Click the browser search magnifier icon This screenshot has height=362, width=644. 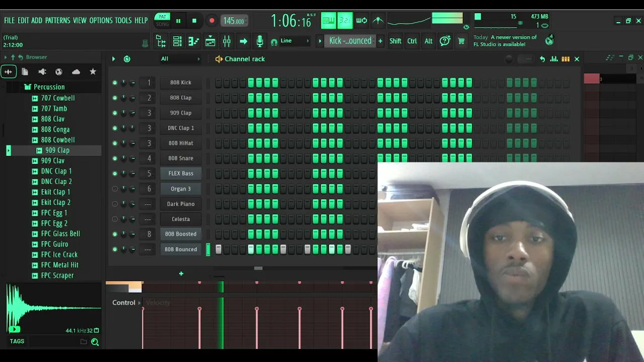[x=95, y=342]
